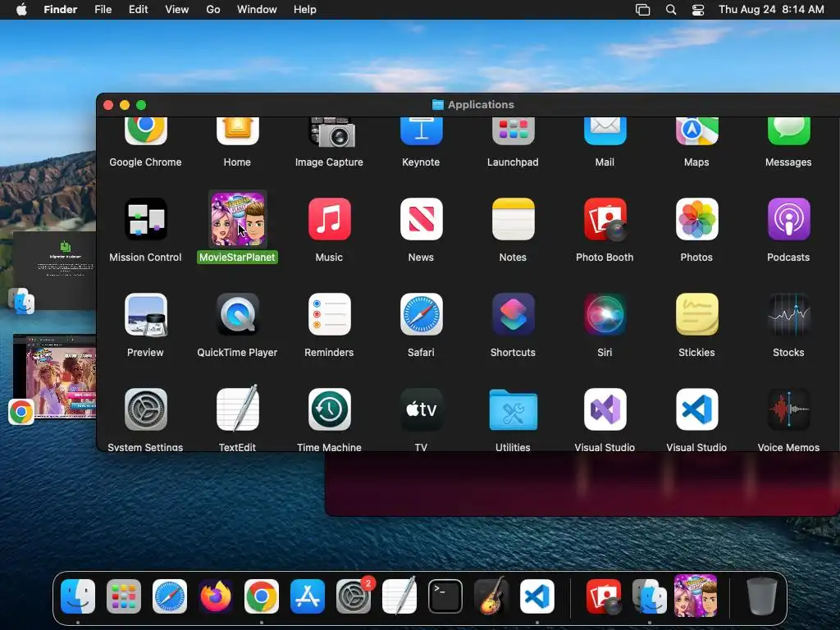Click the Spotlight search icon in menu bar
This screenshot has height=630, width=840.
[671, 10]
